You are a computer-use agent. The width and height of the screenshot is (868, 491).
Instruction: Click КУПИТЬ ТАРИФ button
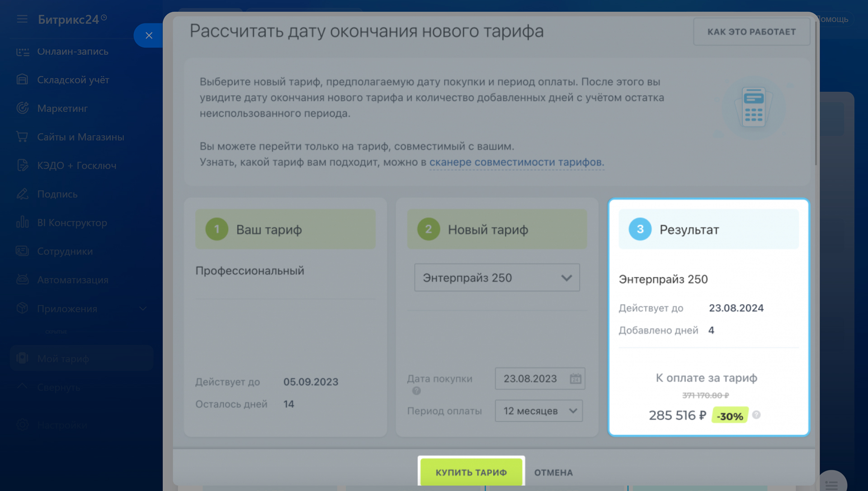tap(471, 472)
